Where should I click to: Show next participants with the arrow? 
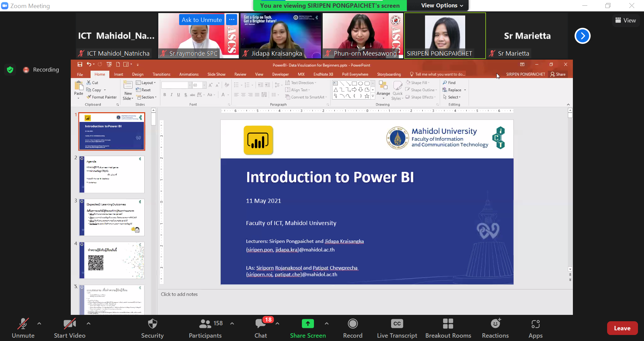(582, 36)
